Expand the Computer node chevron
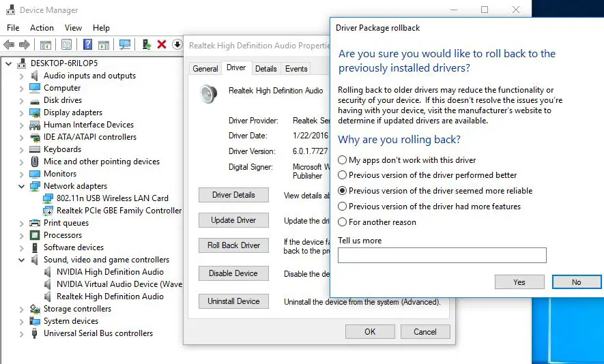604x364 pixels. click(22, 88)
